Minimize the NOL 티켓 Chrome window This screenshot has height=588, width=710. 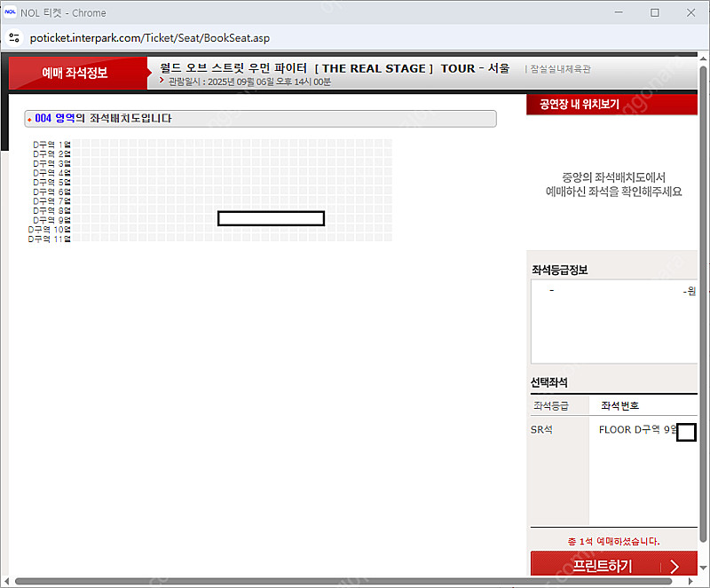619,12
